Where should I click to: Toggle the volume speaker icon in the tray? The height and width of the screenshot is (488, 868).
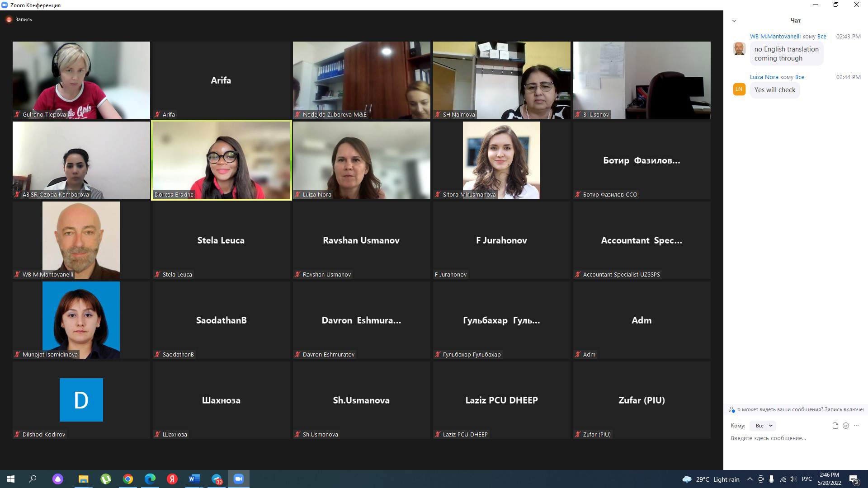pyautogui.click(x=793, y=479)
